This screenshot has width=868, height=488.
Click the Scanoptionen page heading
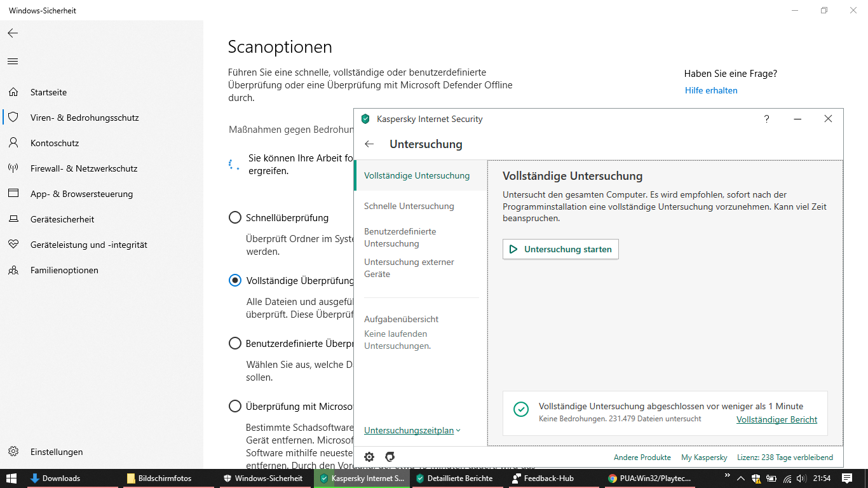(x=280, y=47)
